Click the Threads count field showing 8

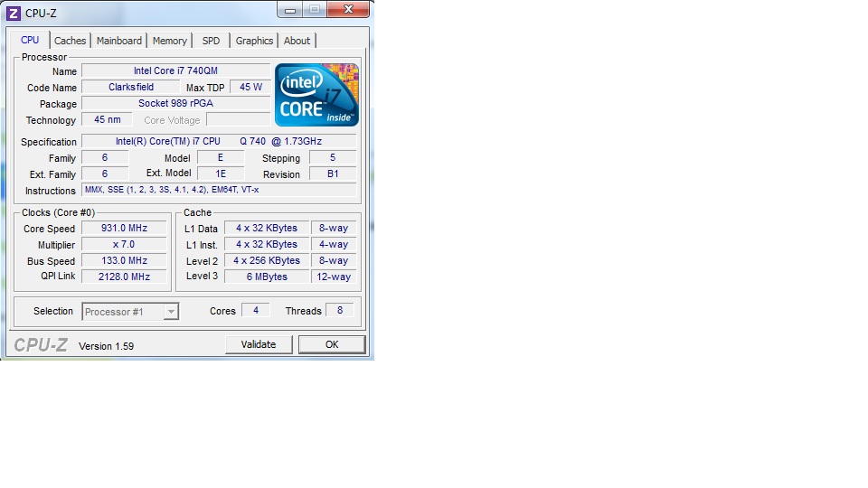pos(340,310)
